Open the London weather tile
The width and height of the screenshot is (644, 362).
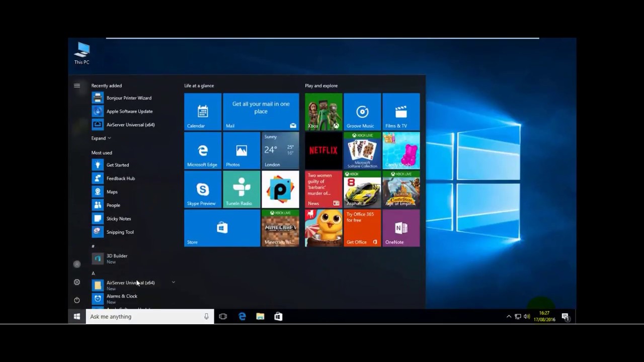pos(280,150)
